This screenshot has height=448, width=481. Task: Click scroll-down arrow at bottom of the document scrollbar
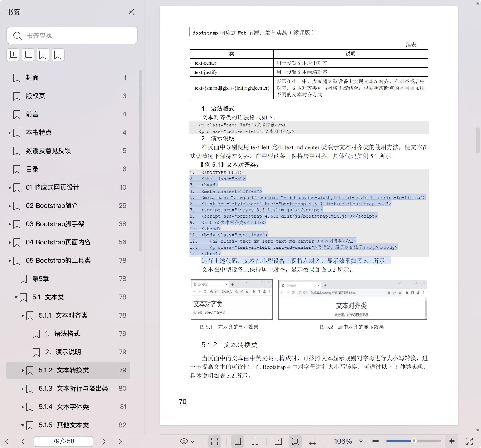click(x=478, y=430)
